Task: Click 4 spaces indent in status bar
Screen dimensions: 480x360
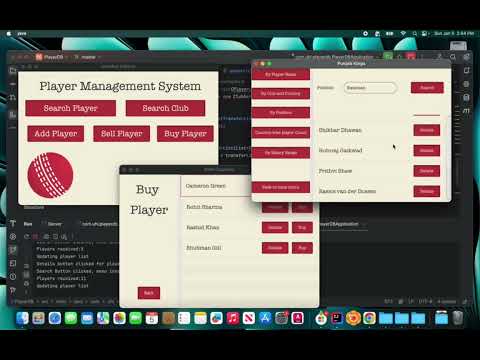Action: (x=447, y=301)
